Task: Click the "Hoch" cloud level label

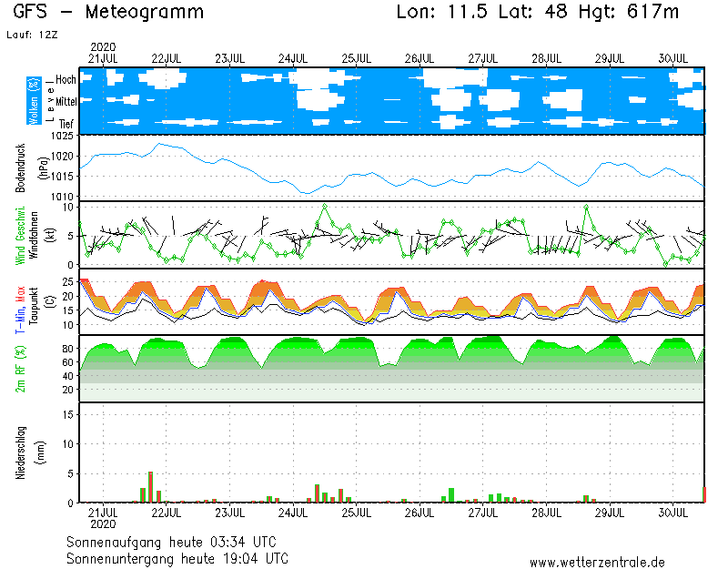Action: tap(66, 79)
